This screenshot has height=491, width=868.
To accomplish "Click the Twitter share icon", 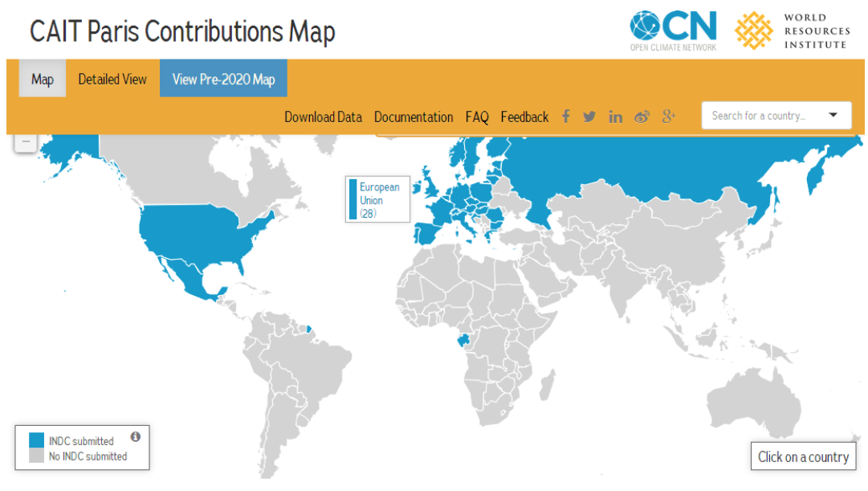I will pyautogui.click(x=589, y=117).
